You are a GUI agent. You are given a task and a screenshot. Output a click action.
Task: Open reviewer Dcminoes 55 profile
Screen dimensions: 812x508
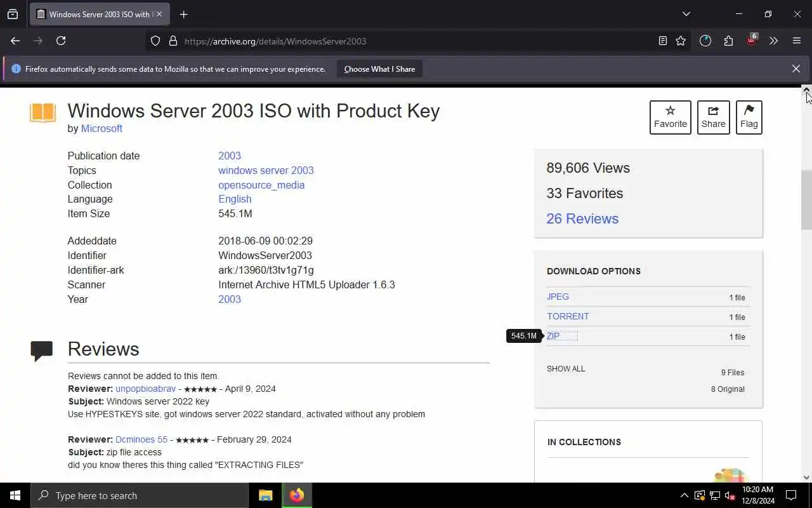(141, 439)
